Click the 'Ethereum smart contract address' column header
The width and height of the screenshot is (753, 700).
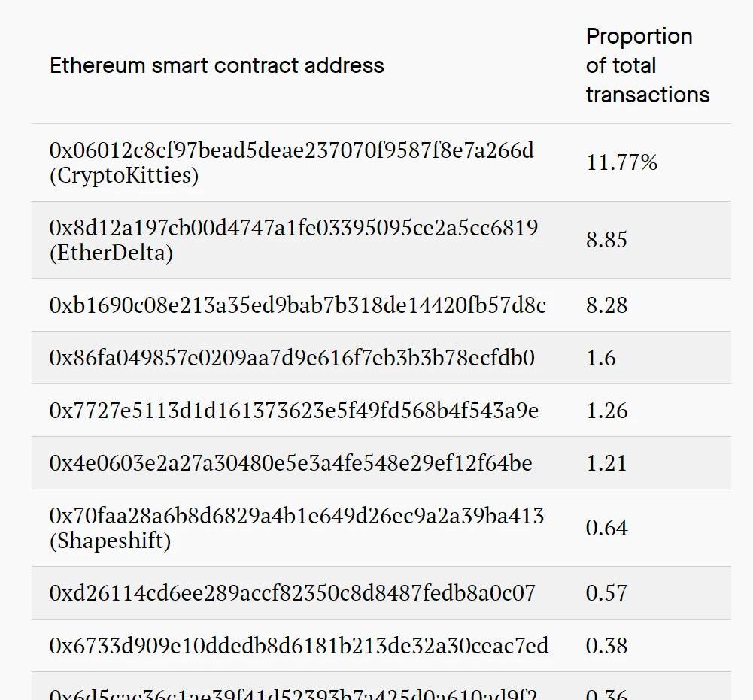(x=217, y=65)
